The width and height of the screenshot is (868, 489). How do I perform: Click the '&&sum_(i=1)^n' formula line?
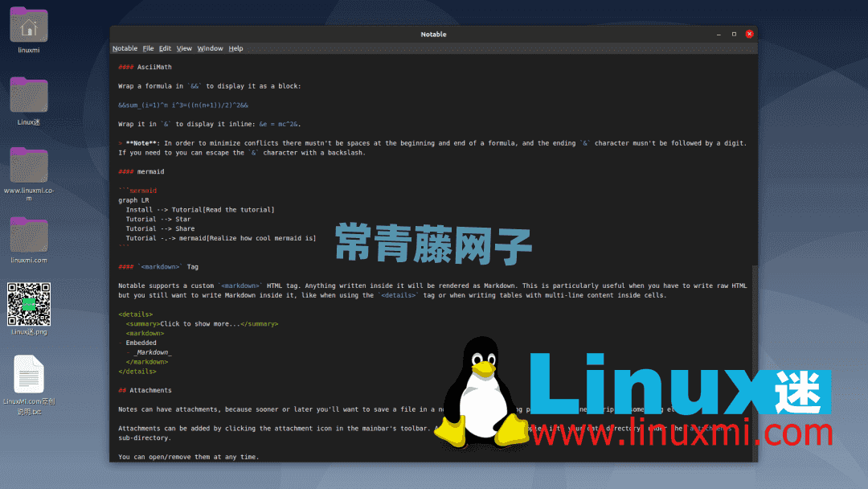tap(183, 105)
